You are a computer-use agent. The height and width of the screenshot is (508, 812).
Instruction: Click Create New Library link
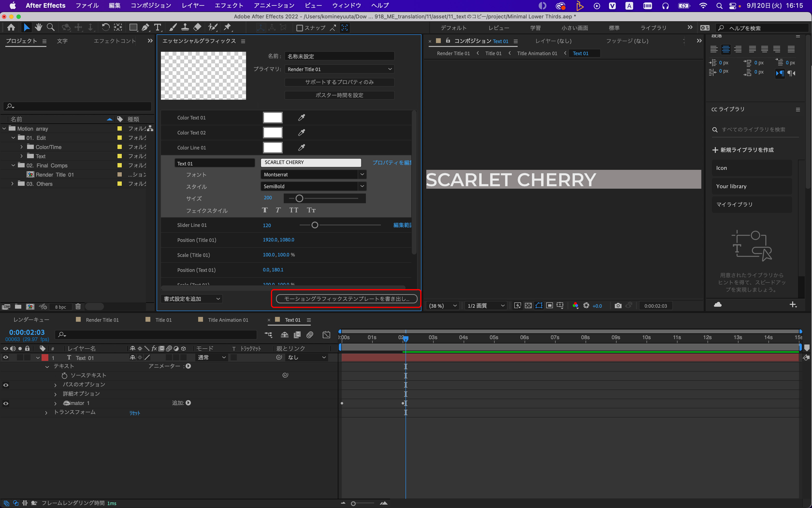click(743, 150)
